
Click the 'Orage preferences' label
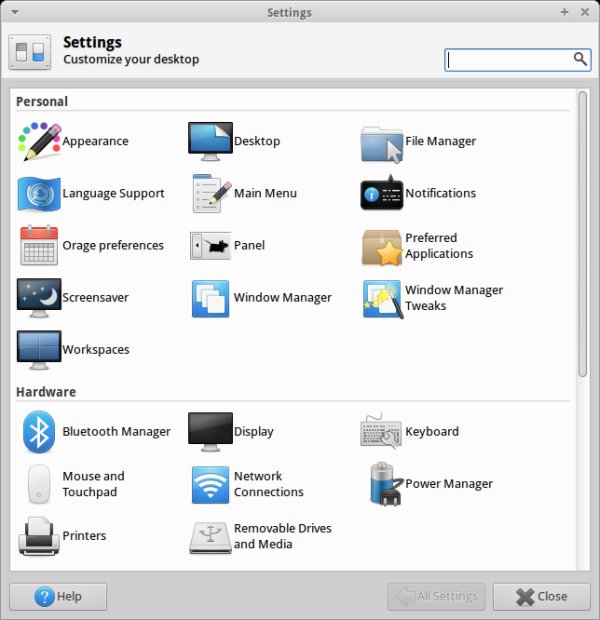click(113, 246)
